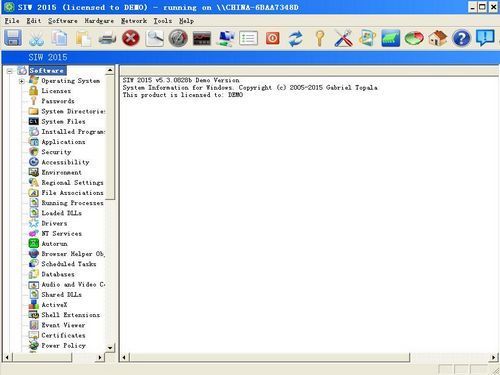Click the Print toolbar icon
Screen dimensions: 500x375
107,38
